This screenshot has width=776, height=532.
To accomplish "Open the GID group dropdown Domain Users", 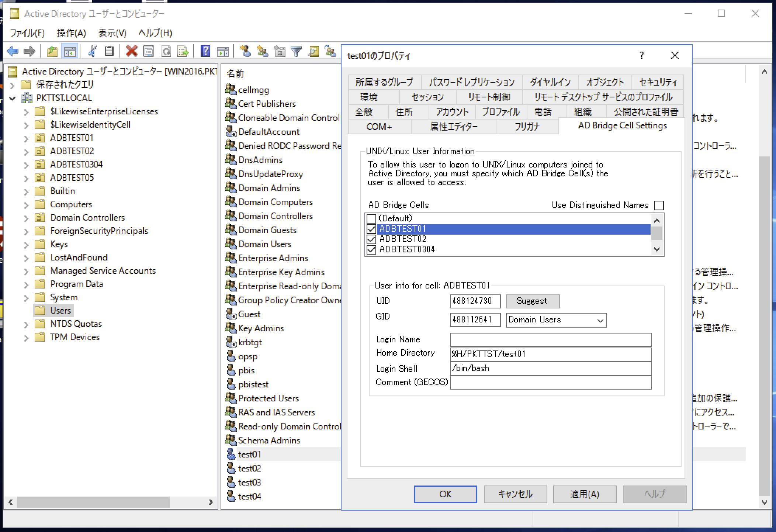I will click(556, 320).
